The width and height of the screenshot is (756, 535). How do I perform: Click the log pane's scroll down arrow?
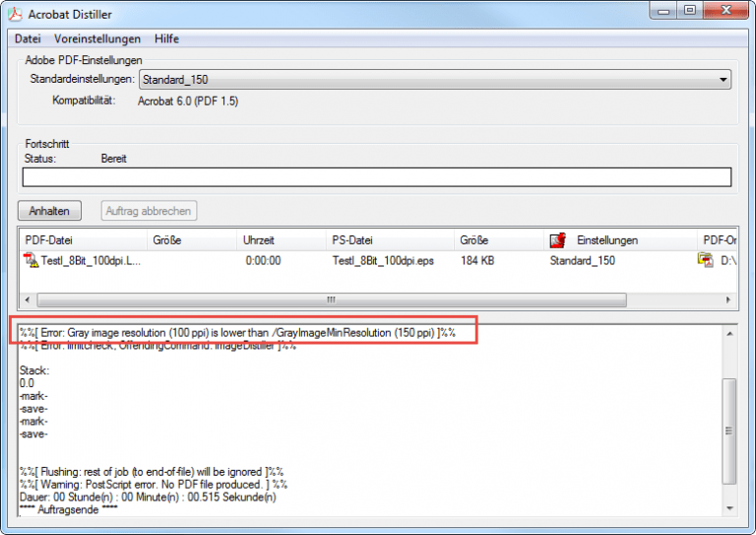728,506
